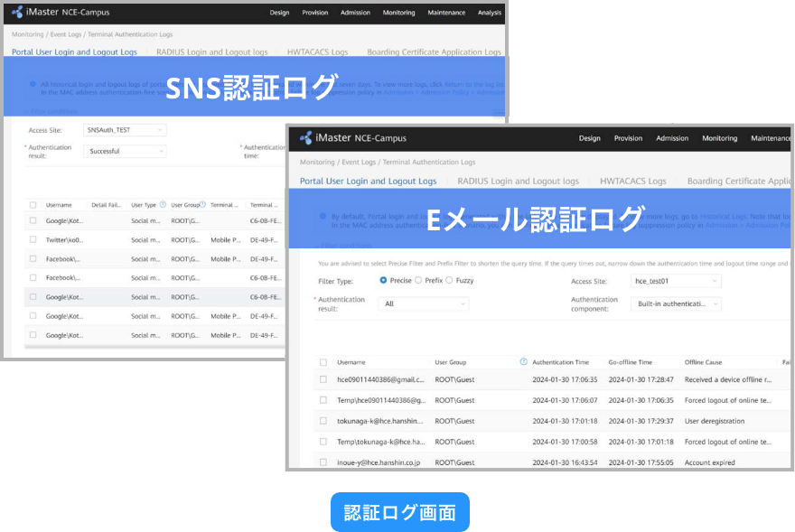Click username inoue-y@hce.hanshin.co.jp
Screen dimensions: 795x532
coord(379,462)
